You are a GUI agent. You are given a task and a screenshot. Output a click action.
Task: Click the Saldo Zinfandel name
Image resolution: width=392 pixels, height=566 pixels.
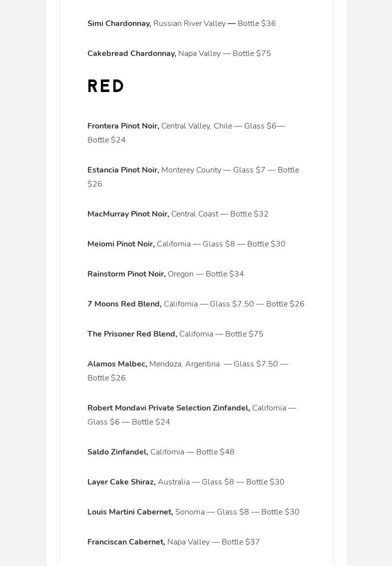click(x=117, y=452)
